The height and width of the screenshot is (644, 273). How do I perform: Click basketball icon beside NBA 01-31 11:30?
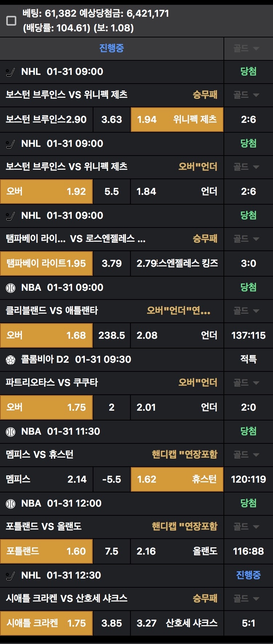click(11, 432)
